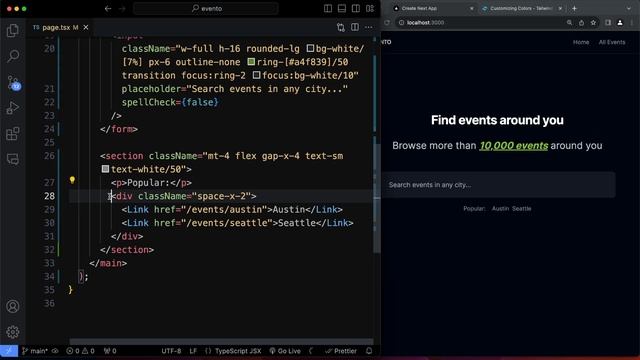The height and width of the screenshot is (360, 640).
Task: Click the Home nav link on the web page
Action: coord(581,42)
